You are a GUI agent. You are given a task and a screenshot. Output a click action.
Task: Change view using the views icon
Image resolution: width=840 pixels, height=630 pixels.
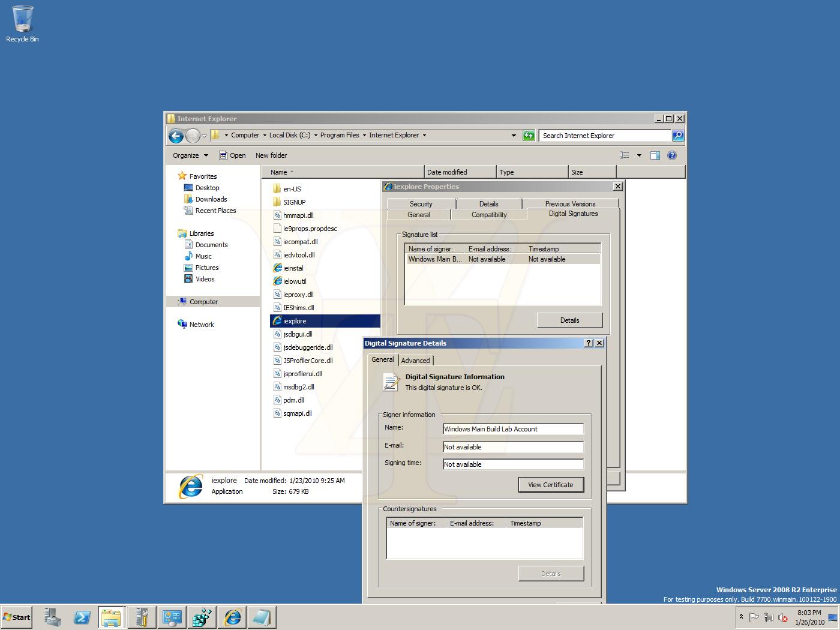(625, 155)
